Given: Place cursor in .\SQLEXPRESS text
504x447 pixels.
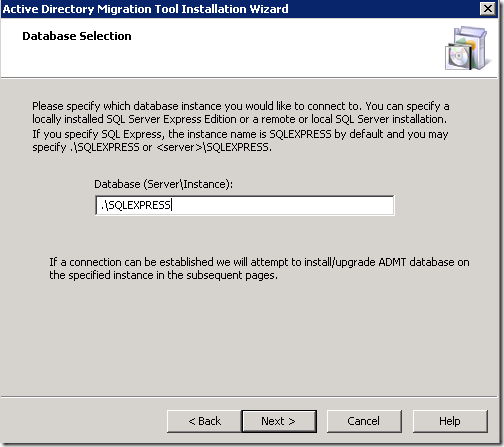Looking at the screenshot, I should 136,205.
